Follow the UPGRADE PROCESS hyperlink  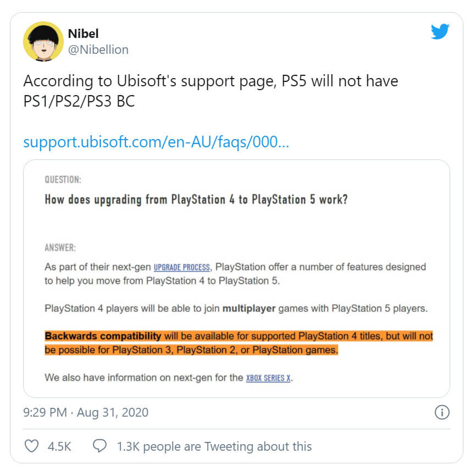tap(181, 268)
